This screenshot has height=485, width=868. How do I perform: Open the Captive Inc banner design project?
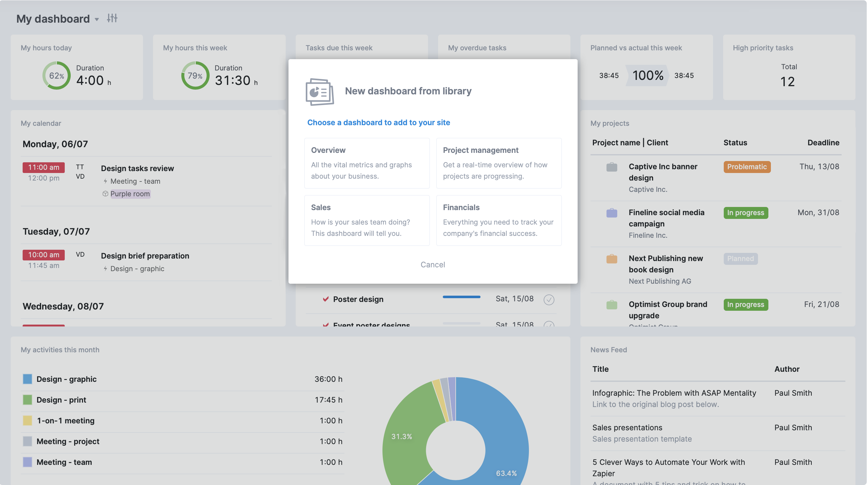coord(662,172)
